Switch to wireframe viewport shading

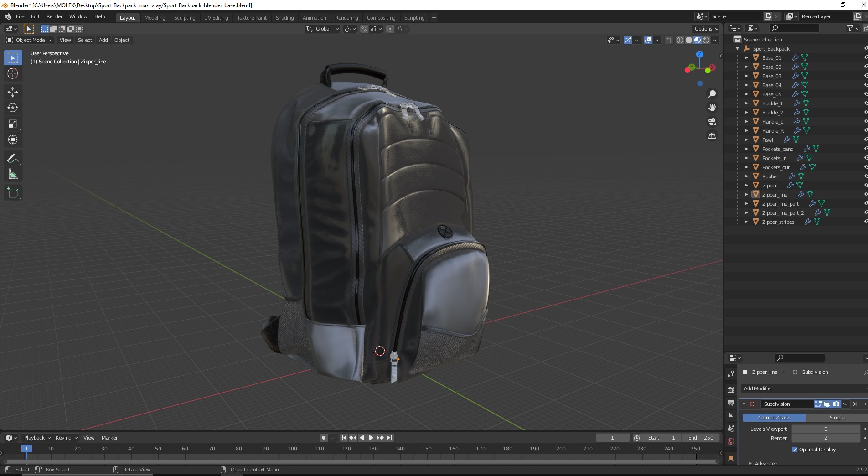coord(680,40)
